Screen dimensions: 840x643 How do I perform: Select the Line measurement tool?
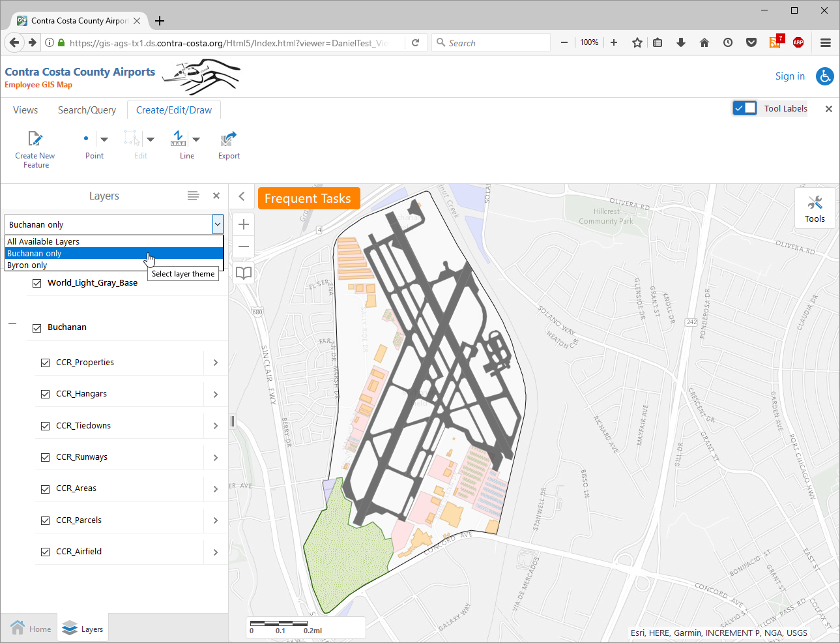click(178, 139)
